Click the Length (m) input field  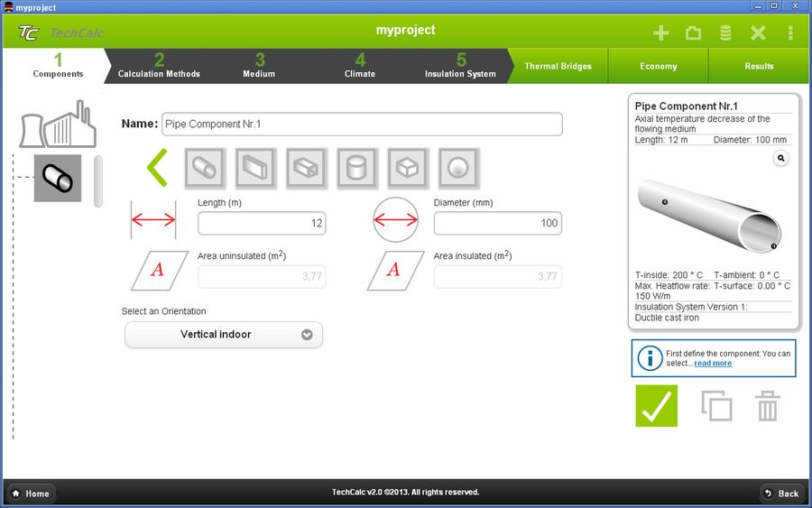point(262,223)
